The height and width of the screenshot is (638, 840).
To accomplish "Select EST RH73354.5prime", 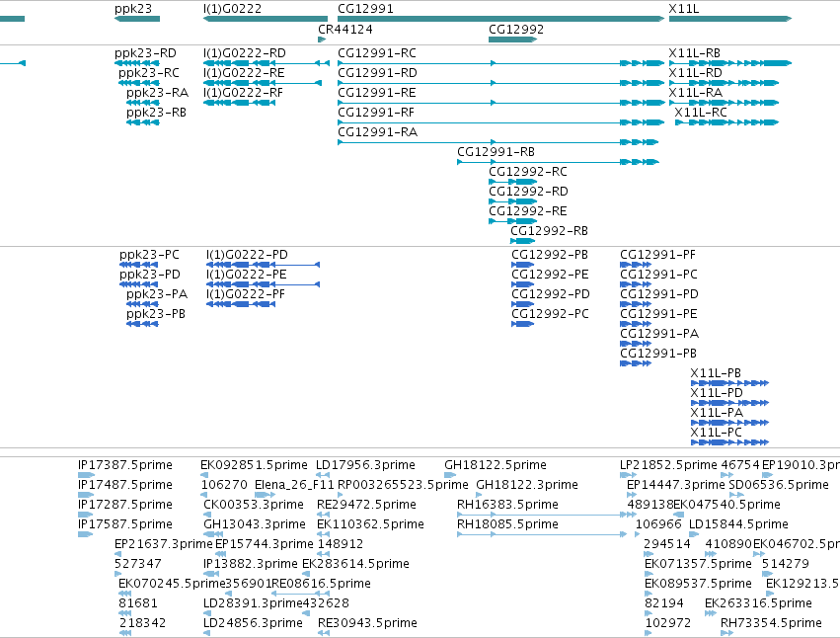I will [726, 634].
